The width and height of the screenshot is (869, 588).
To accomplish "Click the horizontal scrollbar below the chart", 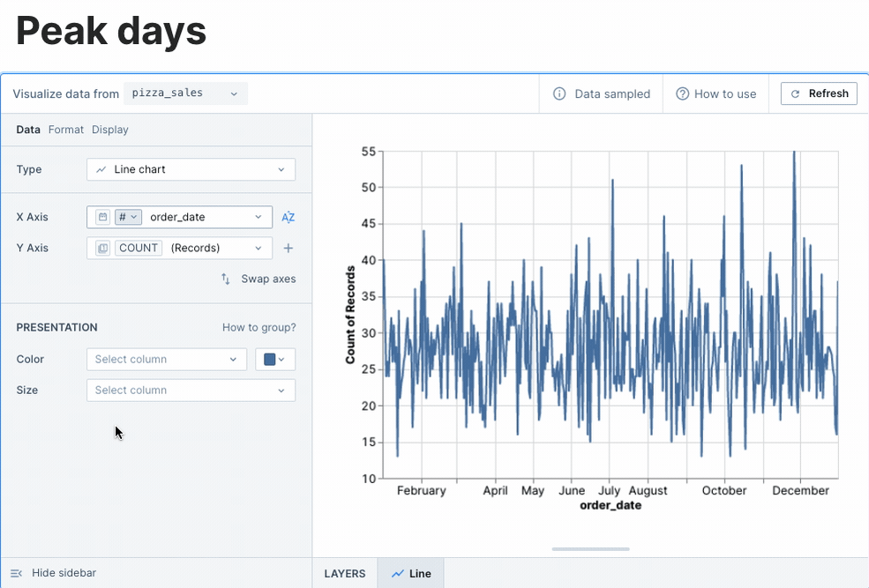I will point(589,548).
